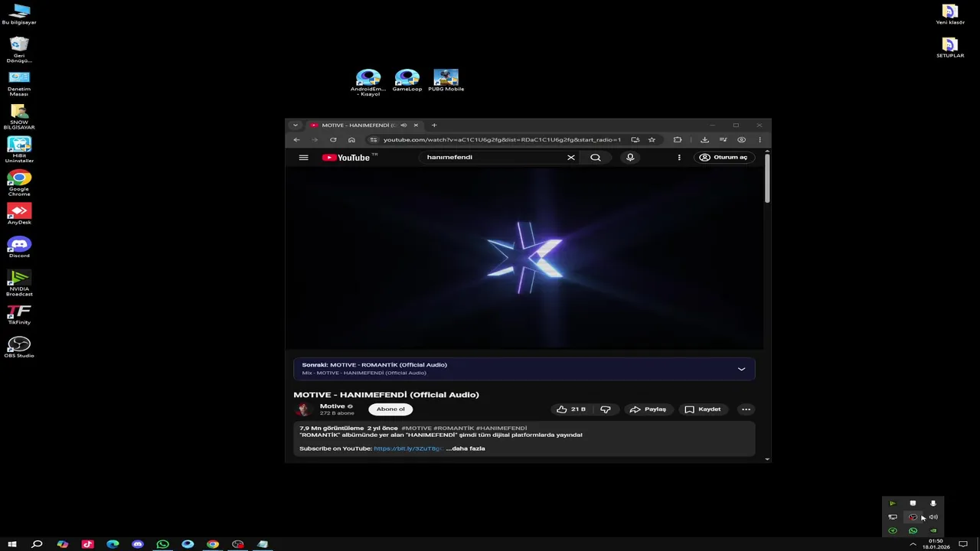
Task: Click the Kaydet save button
Action: [703, 409]
